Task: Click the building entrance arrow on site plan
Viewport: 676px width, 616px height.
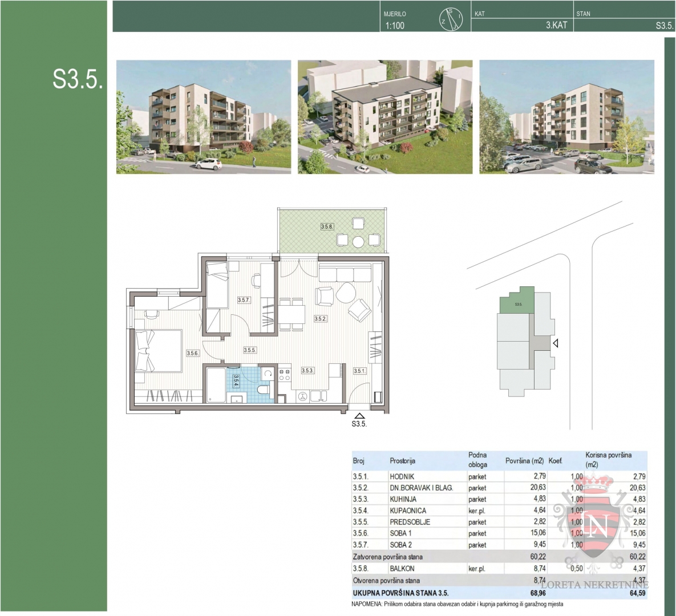Action: [x=555, y=343]
